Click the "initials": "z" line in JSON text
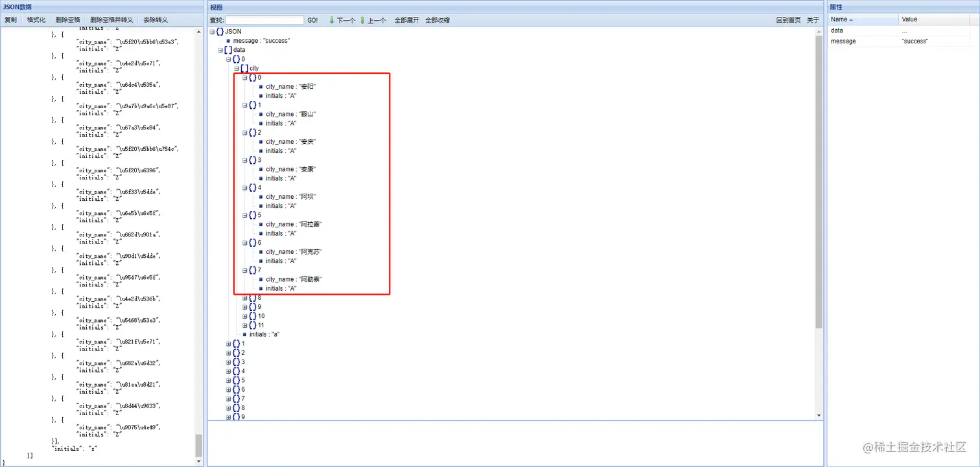The width and height of the screenshot is (980, 467). (x=75, y=448)
